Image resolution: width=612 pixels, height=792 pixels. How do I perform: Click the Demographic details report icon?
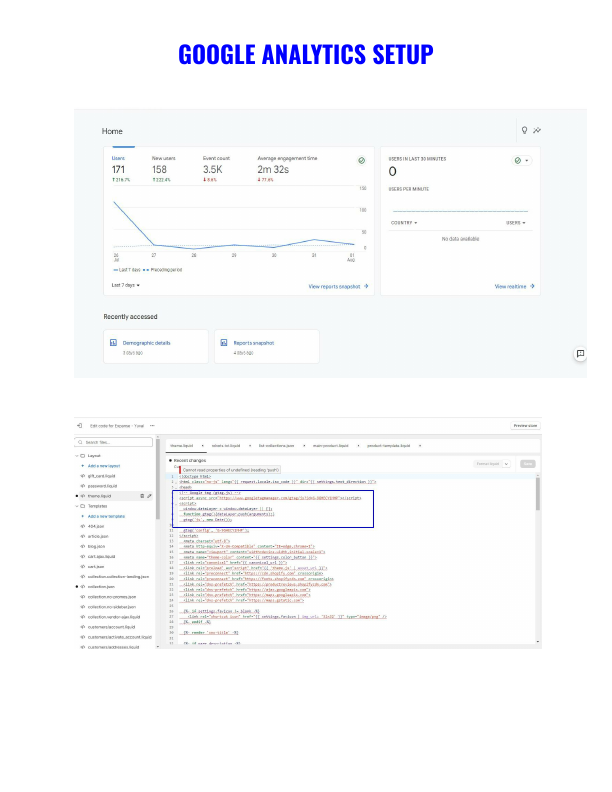pos(114,342)
